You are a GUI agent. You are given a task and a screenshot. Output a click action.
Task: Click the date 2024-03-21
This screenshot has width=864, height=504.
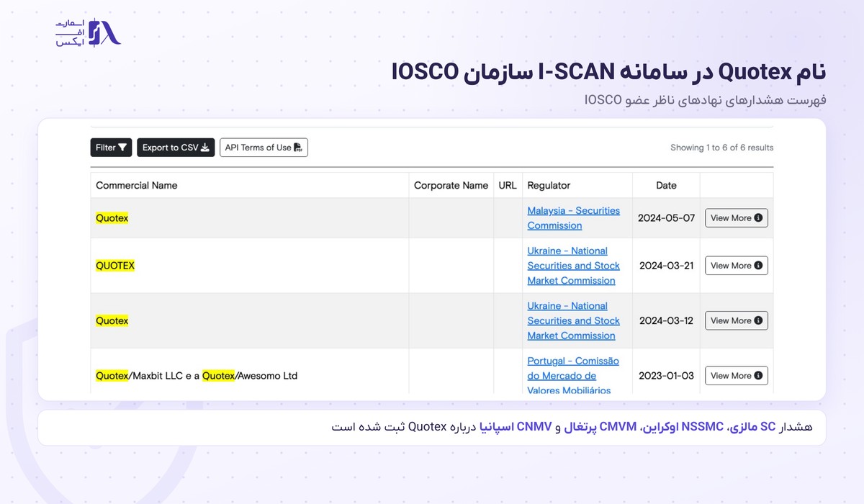667,266
